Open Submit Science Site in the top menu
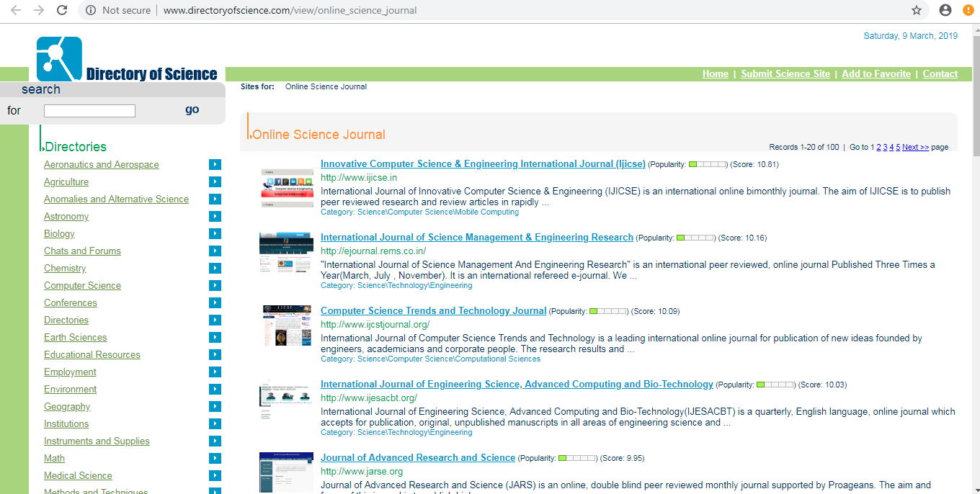Viewport: 980px width, 494px height. [785, 74]
